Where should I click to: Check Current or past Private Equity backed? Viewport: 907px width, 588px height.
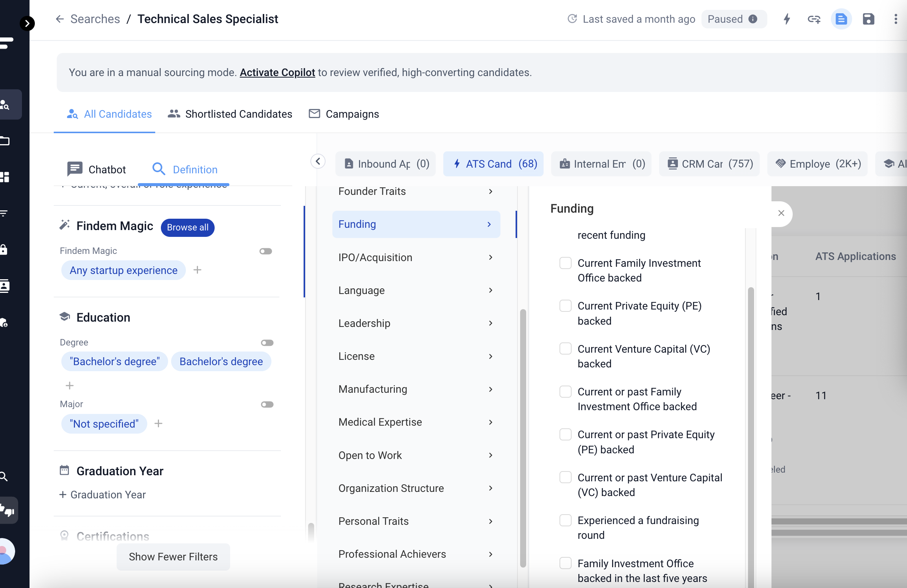tap(565, 434)
